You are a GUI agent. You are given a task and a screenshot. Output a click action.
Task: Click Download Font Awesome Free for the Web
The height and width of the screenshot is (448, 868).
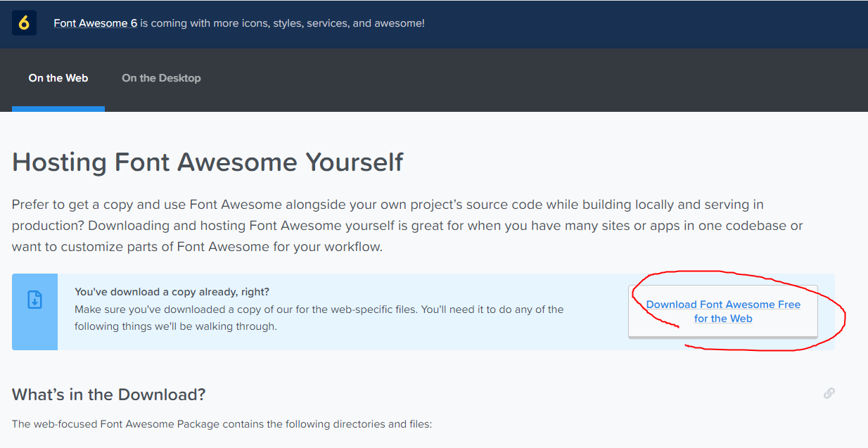coord(723,312)
